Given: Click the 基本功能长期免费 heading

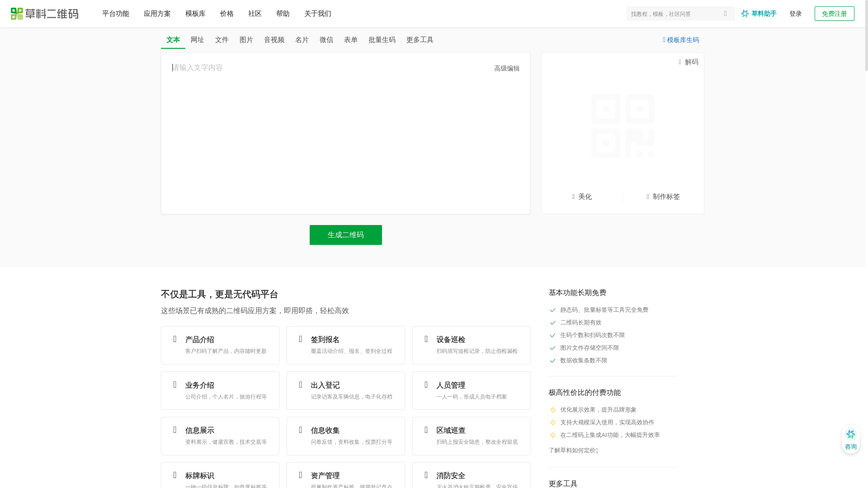Looking at the screenshot, I should coord(578,293).
